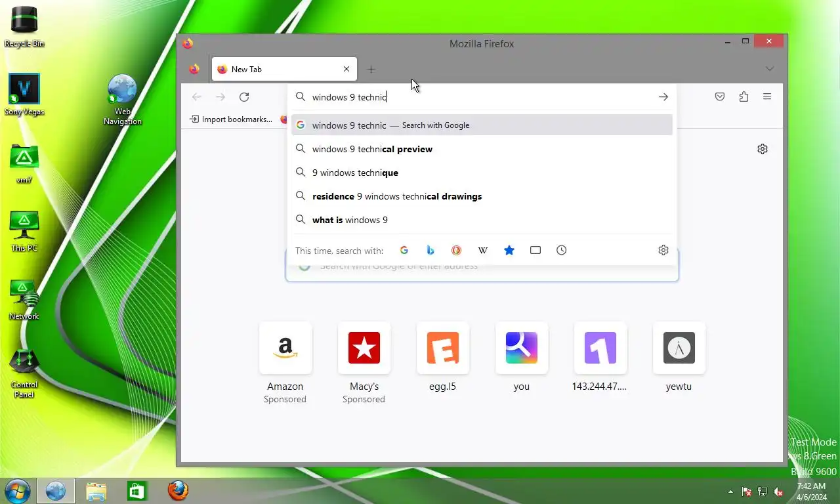
Task: Select 'windows 9 technic — Search with Google'
Action: click(482, 125)
